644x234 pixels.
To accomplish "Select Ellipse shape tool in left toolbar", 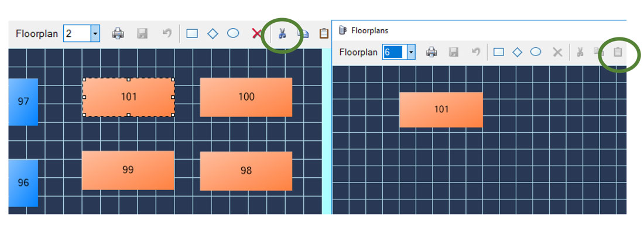I will pyautogui.click(x=233, y=33).
